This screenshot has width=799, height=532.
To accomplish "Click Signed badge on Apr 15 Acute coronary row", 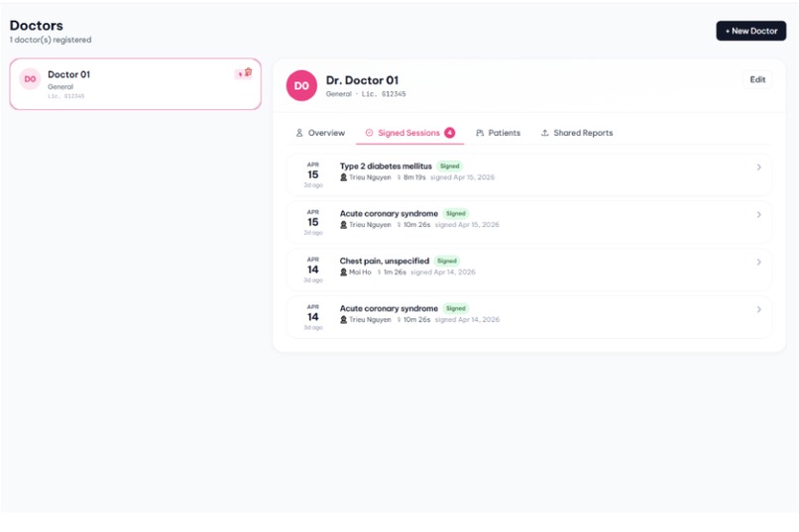I will (x=456, y=214).
